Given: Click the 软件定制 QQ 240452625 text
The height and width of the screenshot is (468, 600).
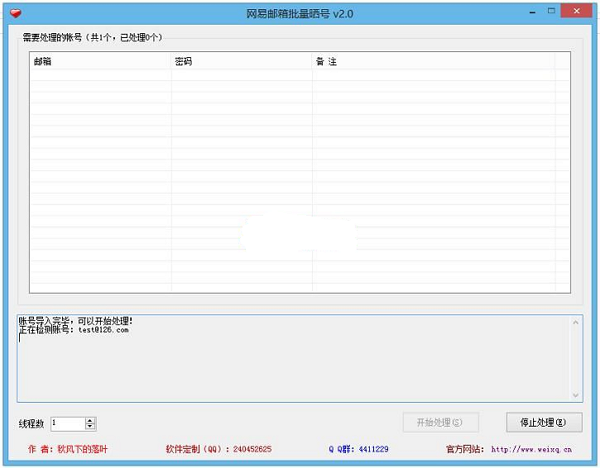Looking at the screenshot, I should (x=218, y=449).
